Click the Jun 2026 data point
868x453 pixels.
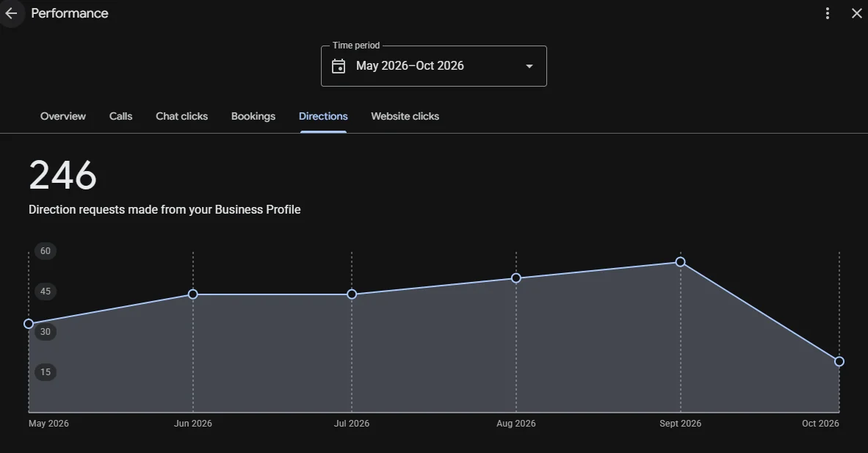(x=192, y=294)
